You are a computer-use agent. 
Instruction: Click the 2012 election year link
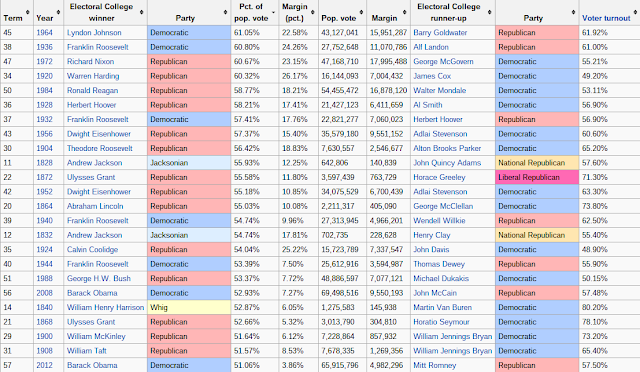pos(44,365)
